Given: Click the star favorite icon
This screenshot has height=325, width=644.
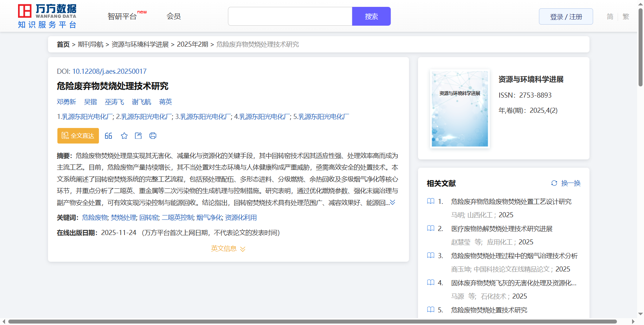Looking at the screenshot, I should 124,136.
